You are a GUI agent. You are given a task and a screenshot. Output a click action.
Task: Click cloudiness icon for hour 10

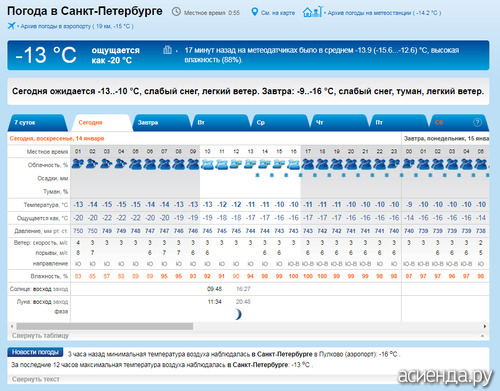pos(207,164)
